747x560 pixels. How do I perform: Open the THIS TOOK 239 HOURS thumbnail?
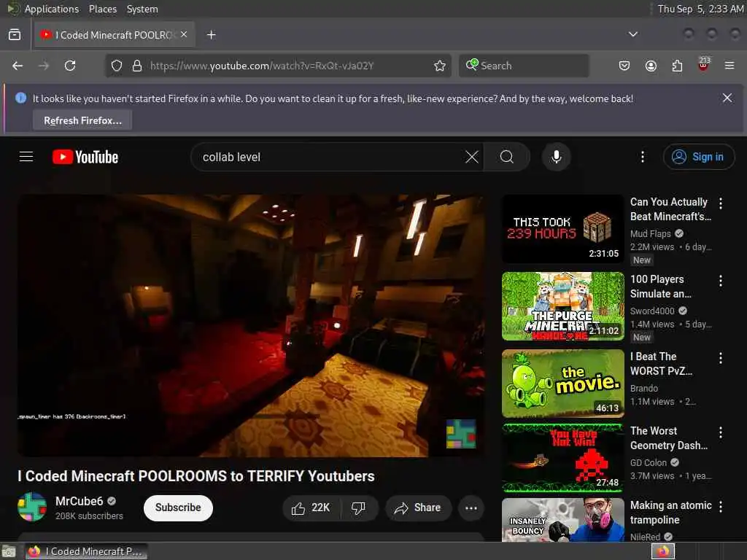pyautogui.click(x=562, y=228)
